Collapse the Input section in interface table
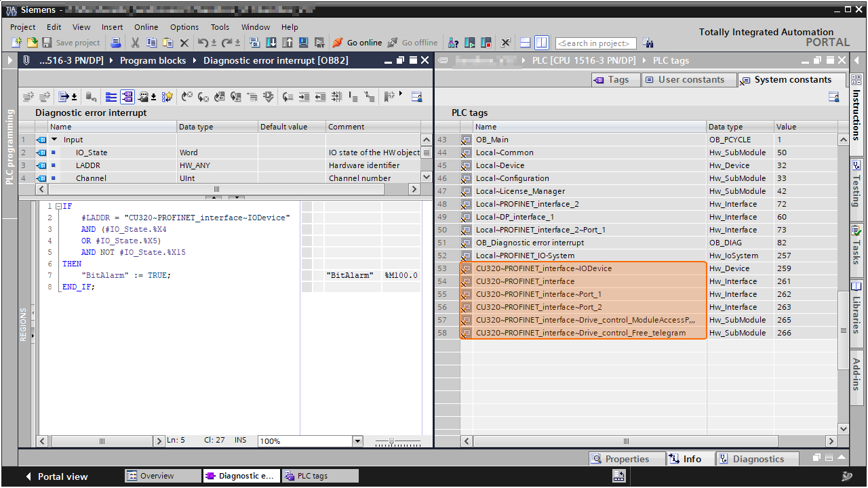Screen dimensions: 868x488 click(x=54, y=140)
